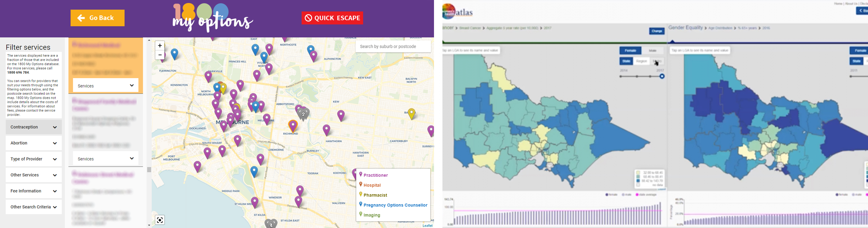Click Aggregate 5 year rate breadcrumb

[x=512, y=28]
